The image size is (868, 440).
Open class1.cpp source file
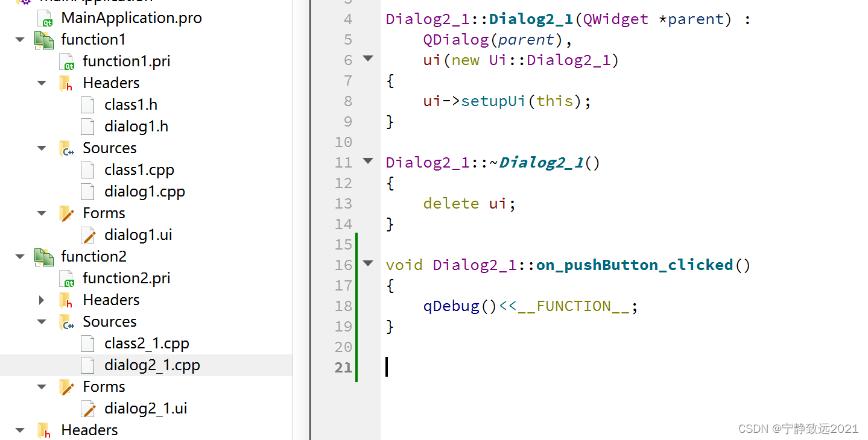[x=139, y=169]
